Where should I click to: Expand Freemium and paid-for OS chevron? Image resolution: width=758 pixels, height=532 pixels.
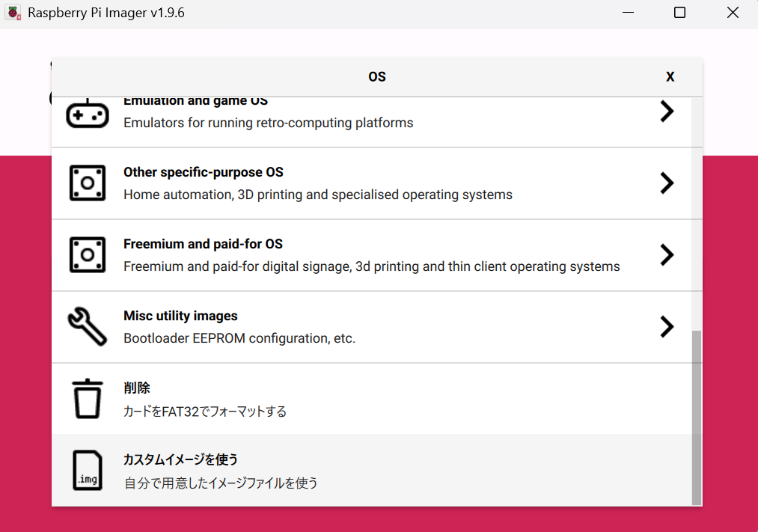pos(667,254)
